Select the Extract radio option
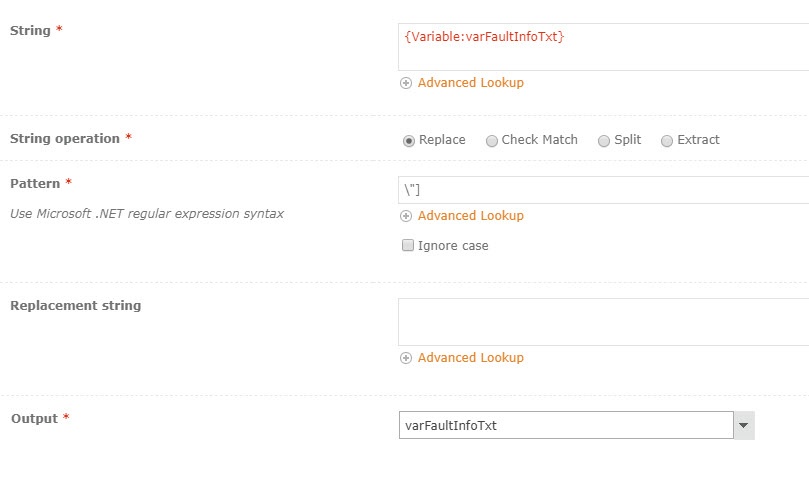Screen dimensions: 809x489 [667, 141]
